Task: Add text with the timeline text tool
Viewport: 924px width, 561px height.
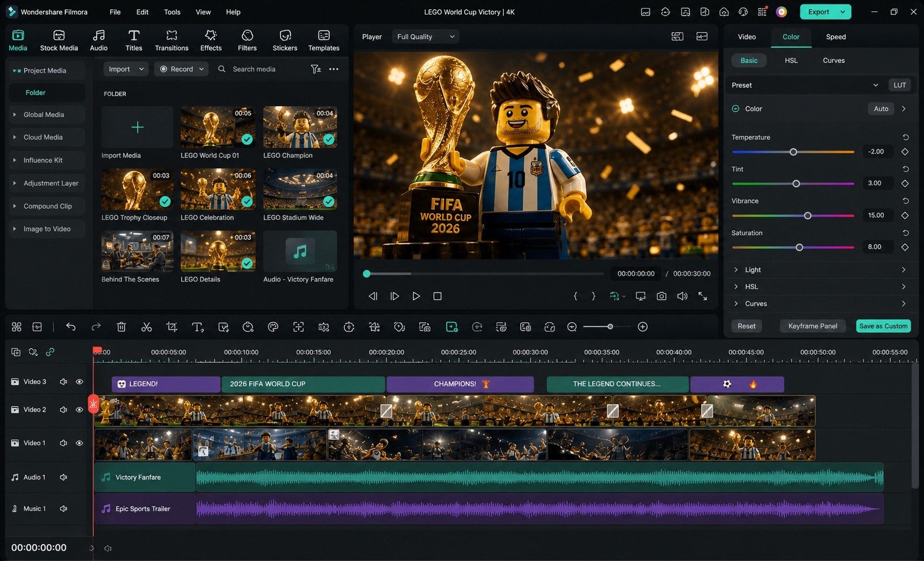Action: tap(198, 327)
